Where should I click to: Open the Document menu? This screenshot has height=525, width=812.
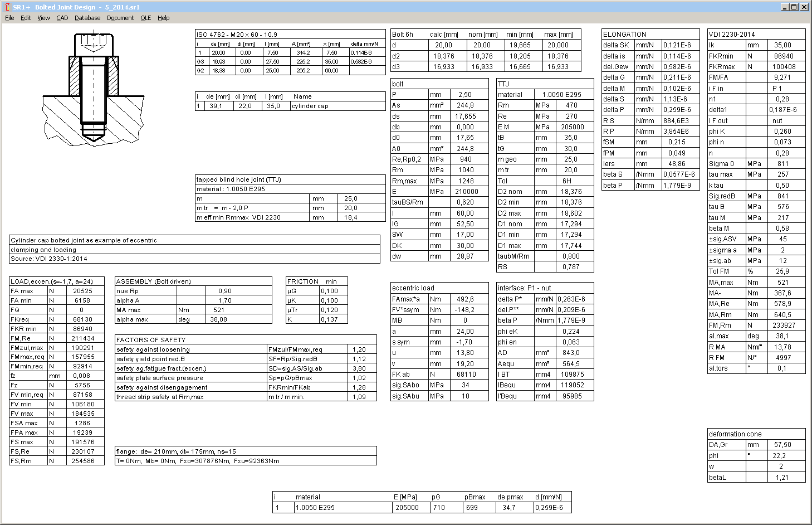[120, 18]
